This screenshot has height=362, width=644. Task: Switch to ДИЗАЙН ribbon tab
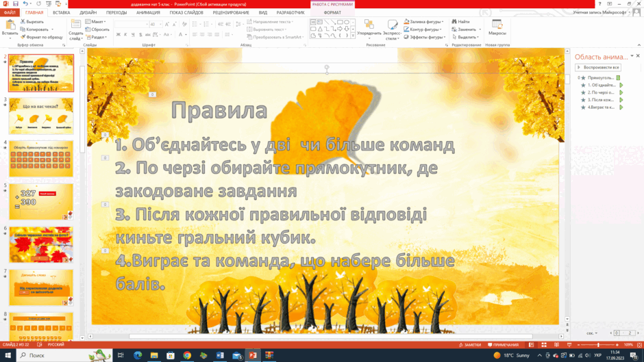click(x=88, y=13)
